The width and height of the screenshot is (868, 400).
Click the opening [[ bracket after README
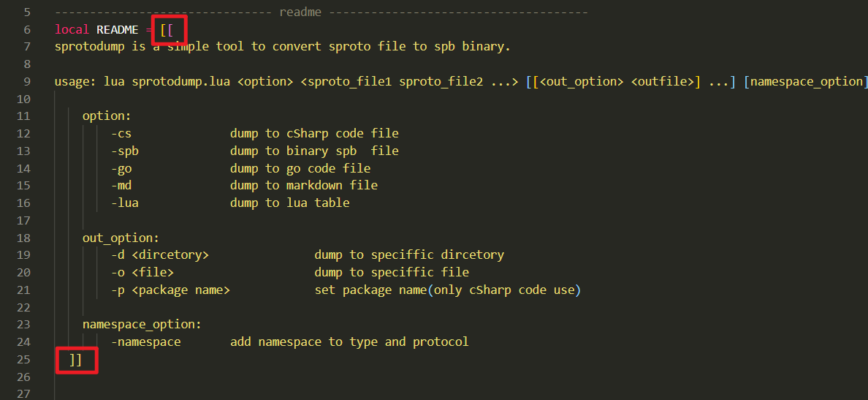[167, 29]
